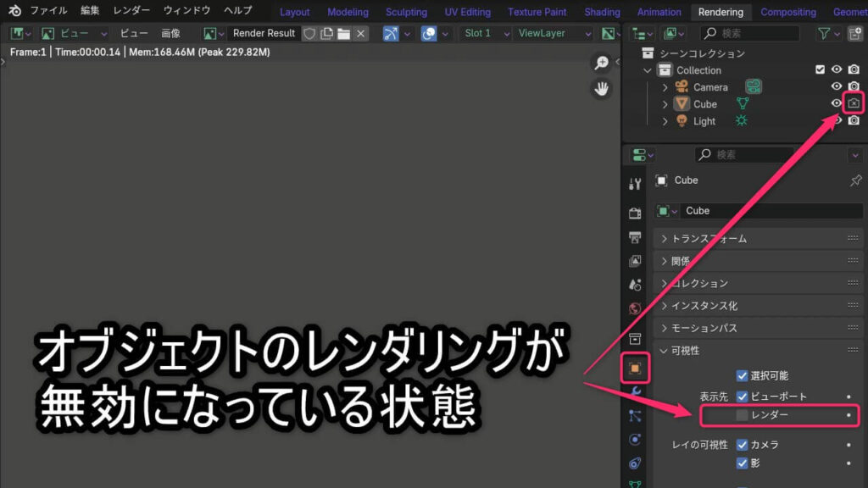Open the ViewLayer dropdown
Viewport: 868px width, 488px height.
[x=553, y=33]
